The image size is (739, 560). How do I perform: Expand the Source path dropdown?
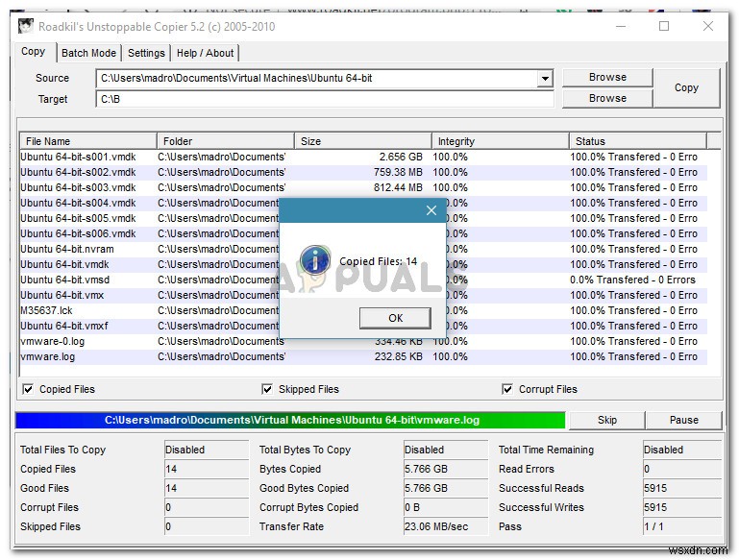(545, 79)
